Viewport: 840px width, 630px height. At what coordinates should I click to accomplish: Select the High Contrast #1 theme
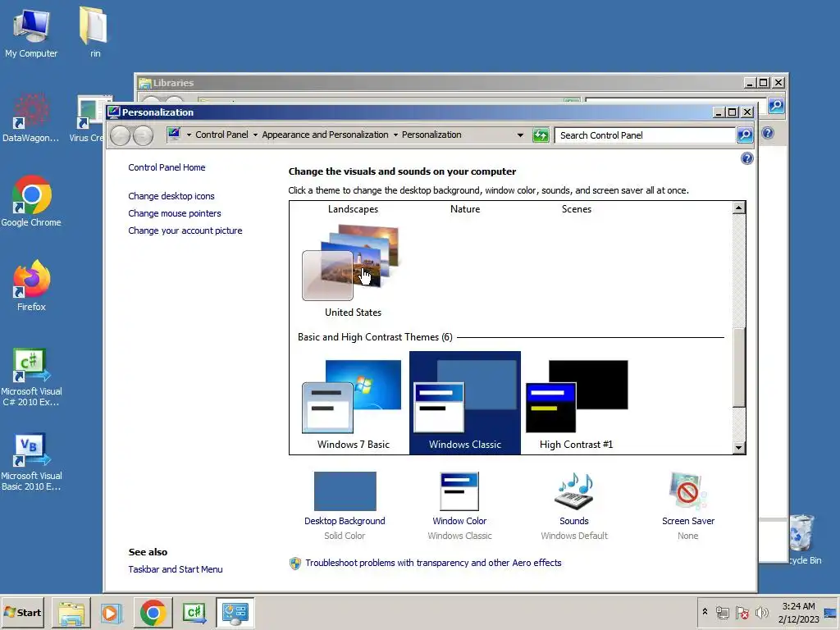pyautogui.click(x=577, y=404)
